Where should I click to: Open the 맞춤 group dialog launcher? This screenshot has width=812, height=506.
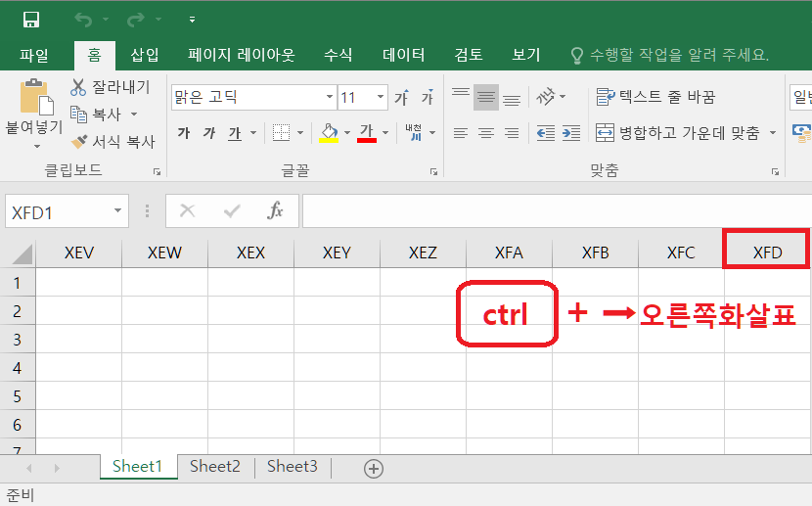tap(775, 172)
